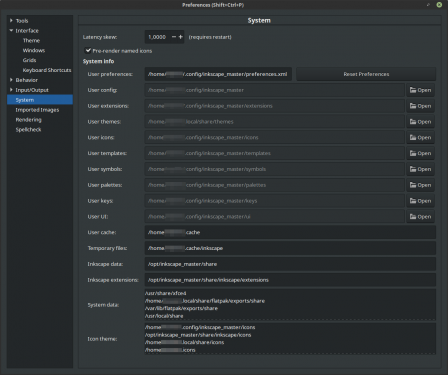Decrease the Latency skew value
The image size is (448, 375).
[x=174, y=37]
